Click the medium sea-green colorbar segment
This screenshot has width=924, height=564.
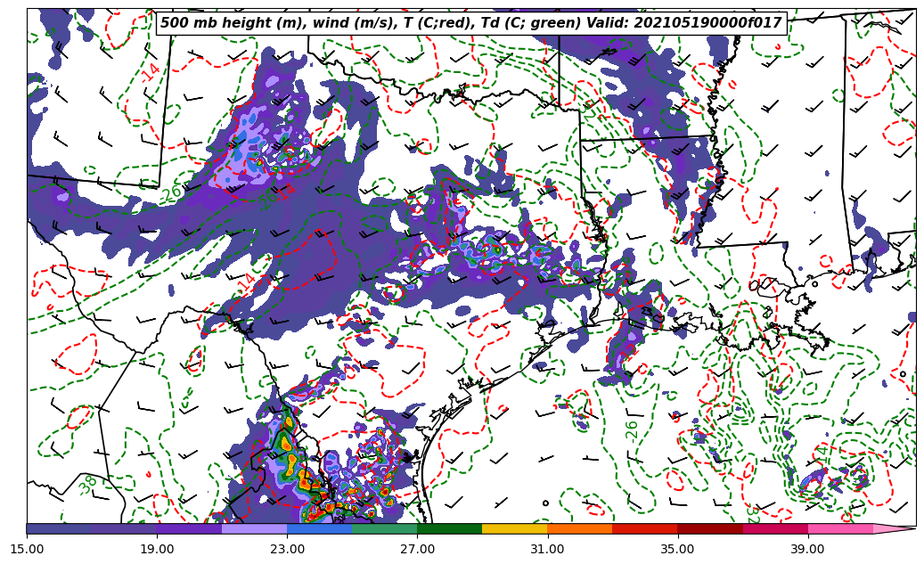(x=384, y=528)
